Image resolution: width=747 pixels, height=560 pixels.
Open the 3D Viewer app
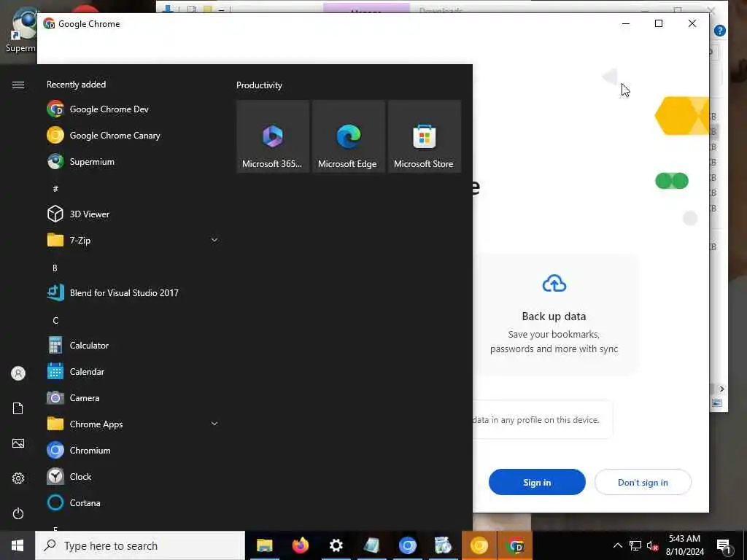pos(133,214)
